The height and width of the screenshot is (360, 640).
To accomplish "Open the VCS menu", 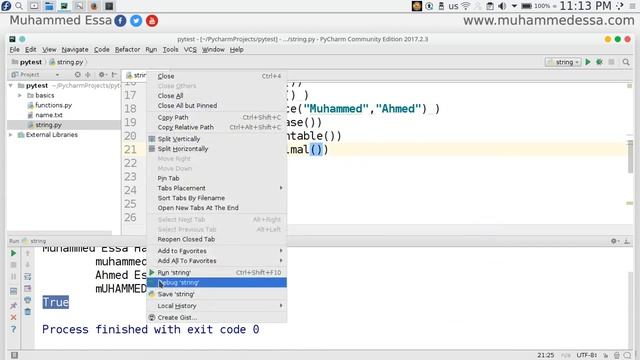I will pos(190,49).
